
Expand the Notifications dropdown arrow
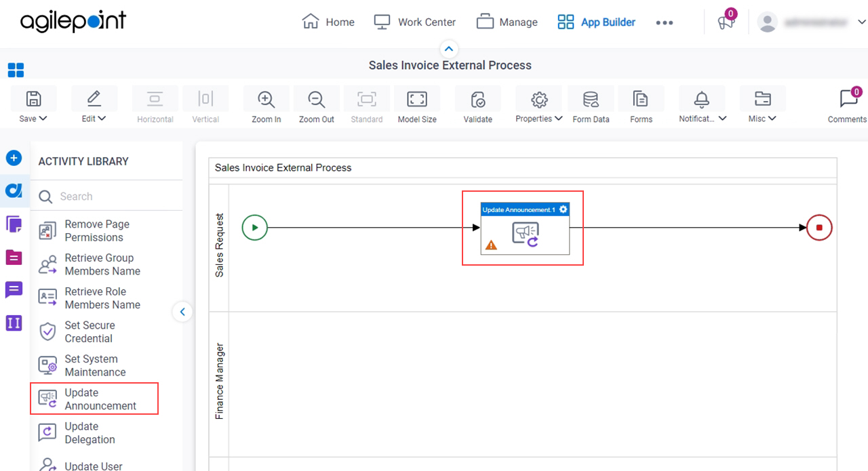click(722, 119)
